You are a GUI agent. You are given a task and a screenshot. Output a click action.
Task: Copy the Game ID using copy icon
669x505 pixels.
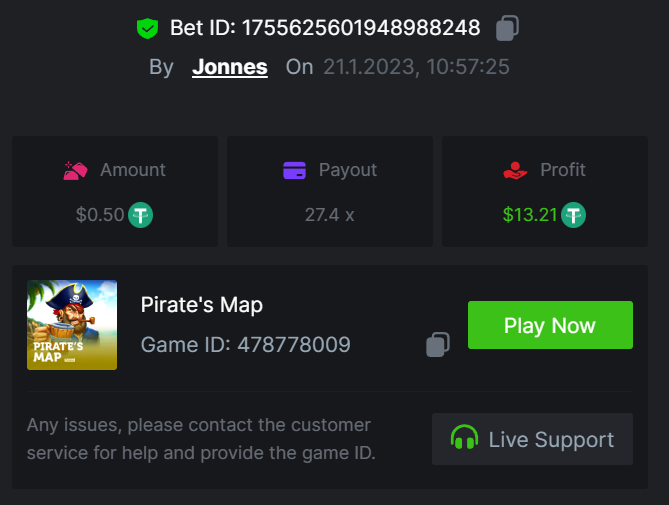pos(437,346)
